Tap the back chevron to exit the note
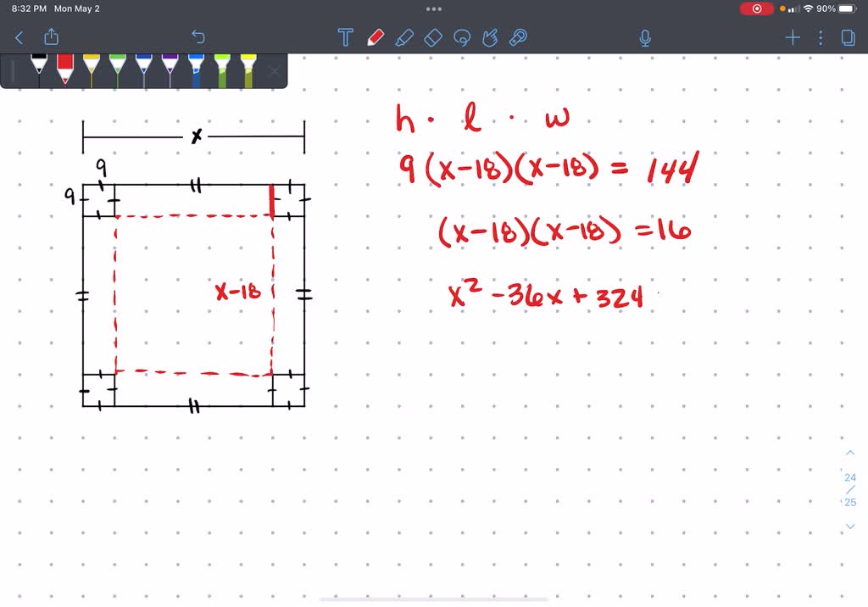The width and height of the screenshot is (868, 607). click(19, 37)
